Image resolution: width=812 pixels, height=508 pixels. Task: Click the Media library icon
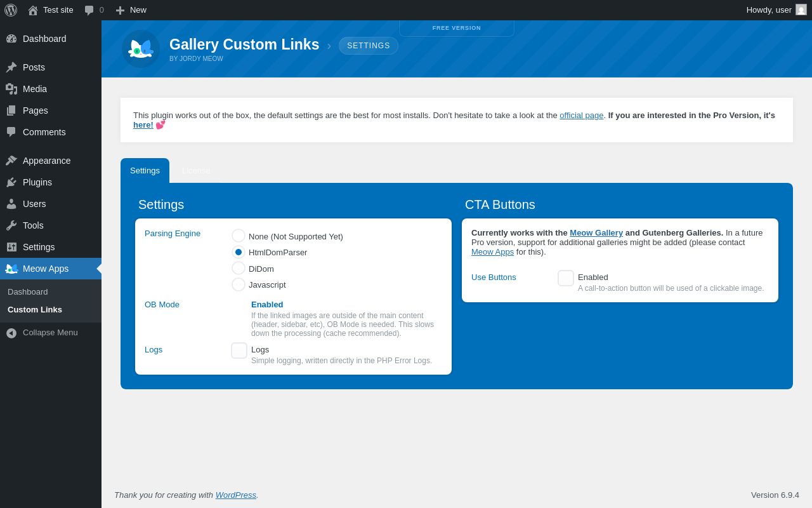pos(11,89)
